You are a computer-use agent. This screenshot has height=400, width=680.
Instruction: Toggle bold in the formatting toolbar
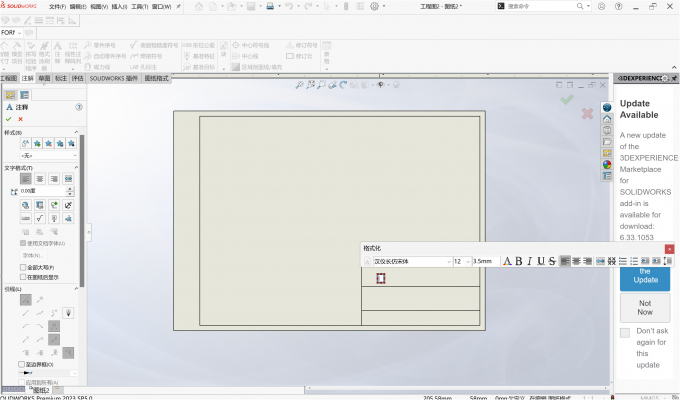519,261
